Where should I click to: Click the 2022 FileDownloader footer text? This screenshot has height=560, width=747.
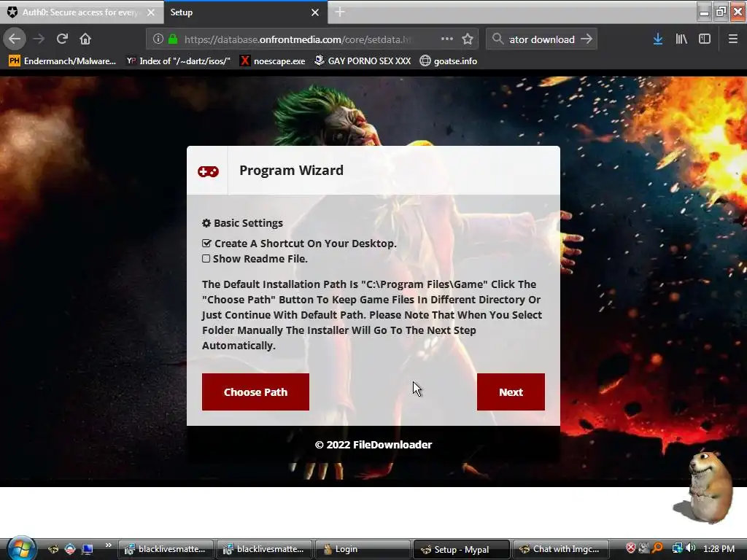tap(373, 445)
